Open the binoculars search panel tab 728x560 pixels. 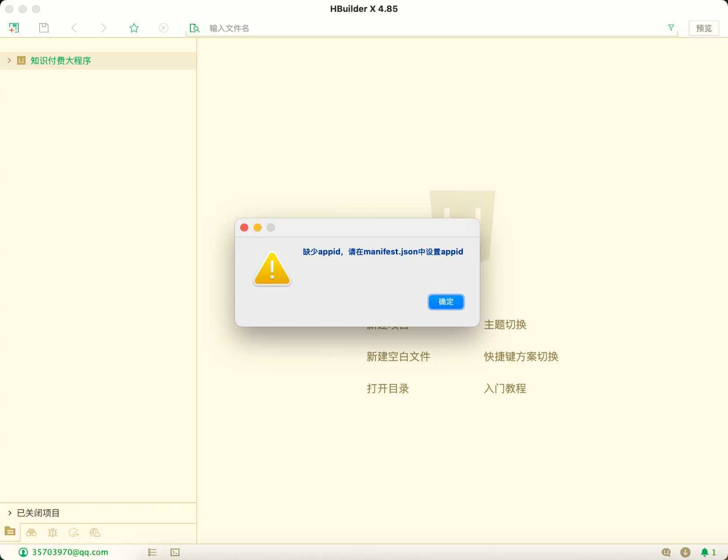(x=31, y=532)
